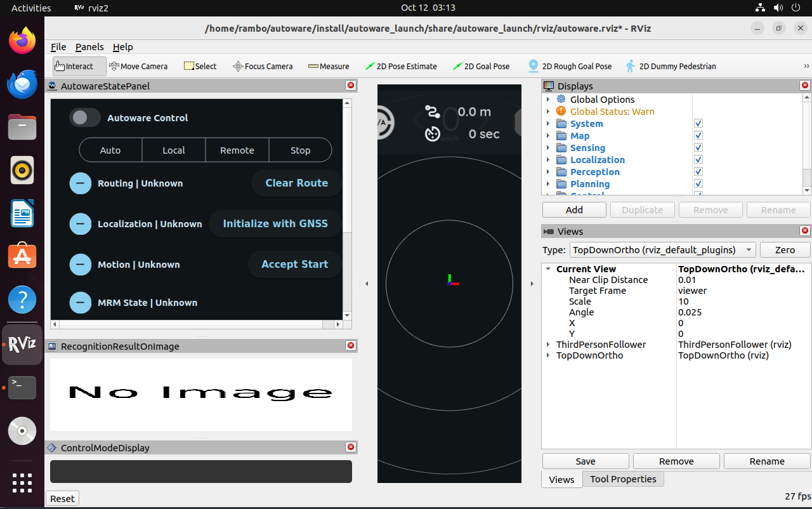Select Auto operation mode

(110, 150)
